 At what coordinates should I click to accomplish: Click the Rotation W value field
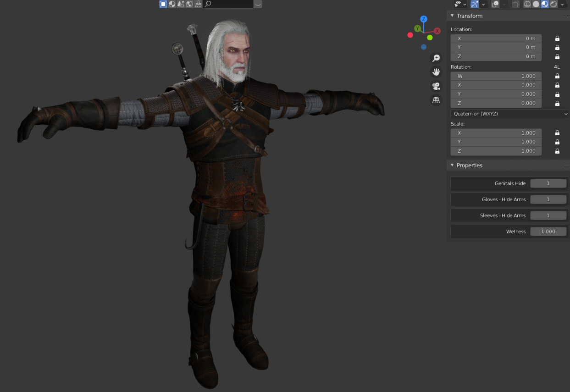coord(496,76)
